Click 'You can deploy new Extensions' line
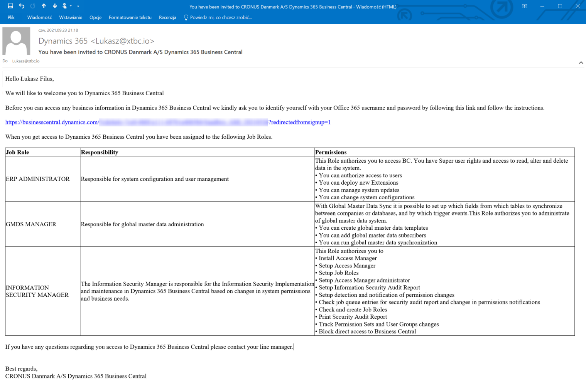 [358, 183]
